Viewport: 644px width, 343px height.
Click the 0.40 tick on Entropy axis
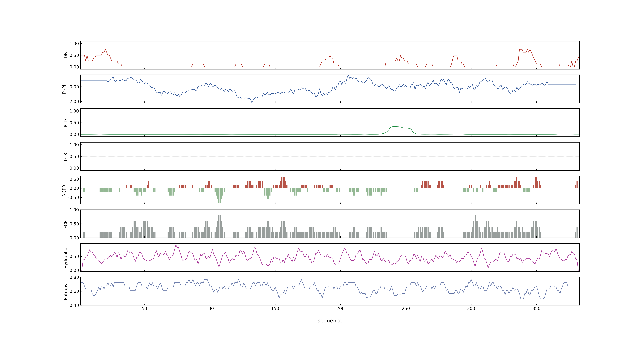74,305
